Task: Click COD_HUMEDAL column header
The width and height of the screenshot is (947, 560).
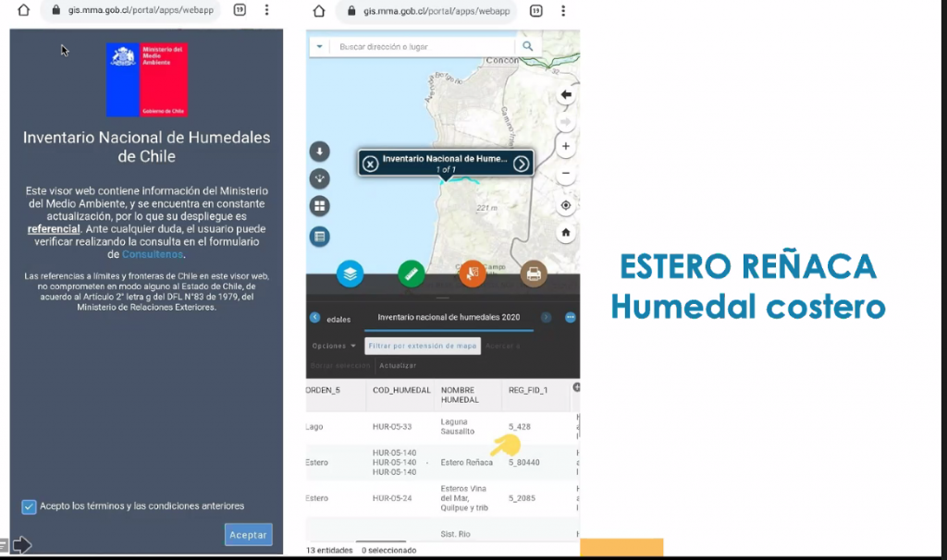Action: click(x=401, y=391)
